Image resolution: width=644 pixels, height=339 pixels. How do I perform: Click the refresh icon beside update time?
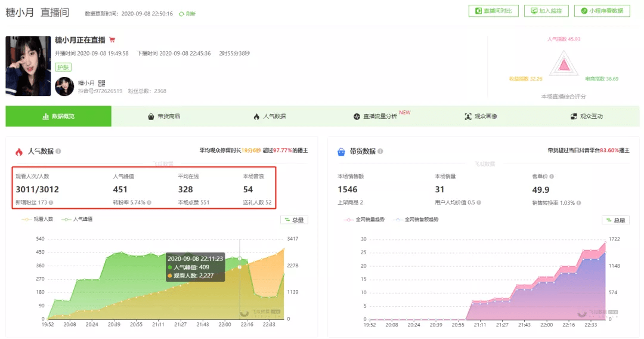point(181,14)
